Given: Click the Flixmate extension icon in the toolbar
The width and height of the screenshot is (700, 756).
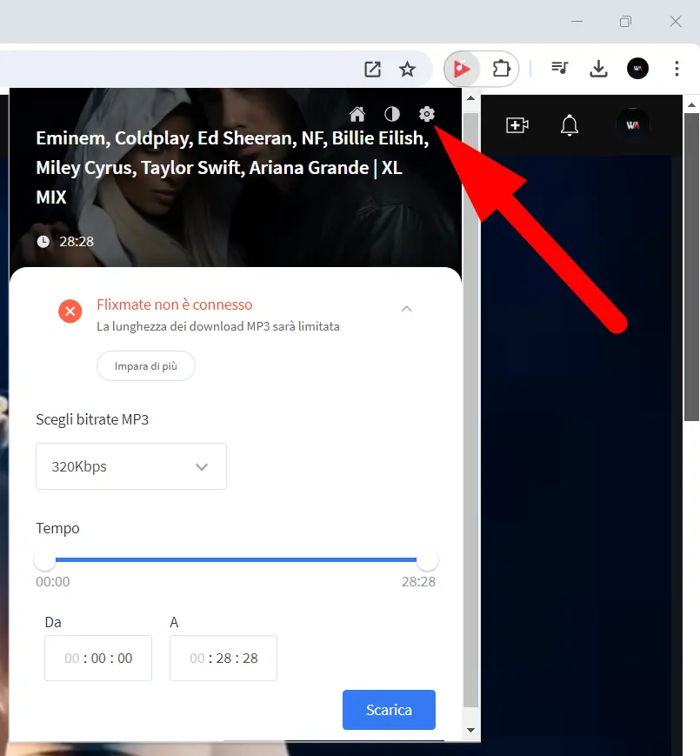Looking at the screenshot, I should point(462,69).
